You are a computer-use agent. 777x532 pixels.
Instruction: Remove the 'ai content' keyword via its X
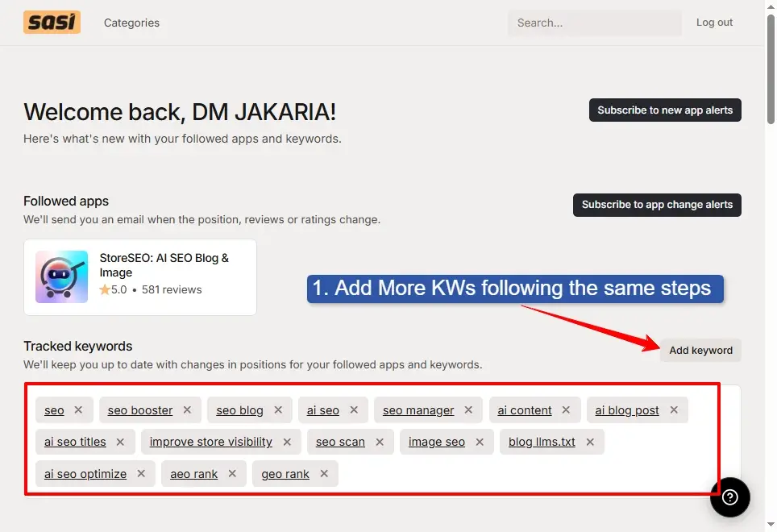tap(565, 409)
